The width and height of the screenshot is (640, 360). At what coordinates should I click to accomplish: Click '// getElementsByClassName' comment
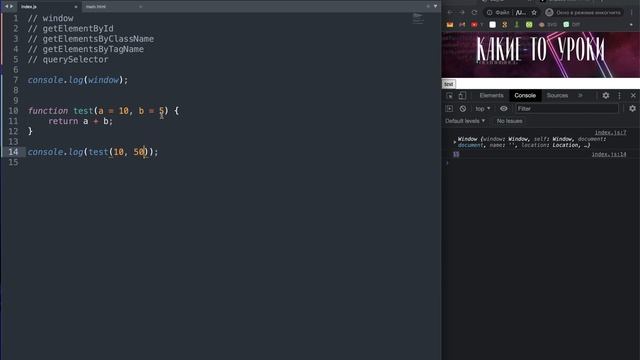[91, 39]
